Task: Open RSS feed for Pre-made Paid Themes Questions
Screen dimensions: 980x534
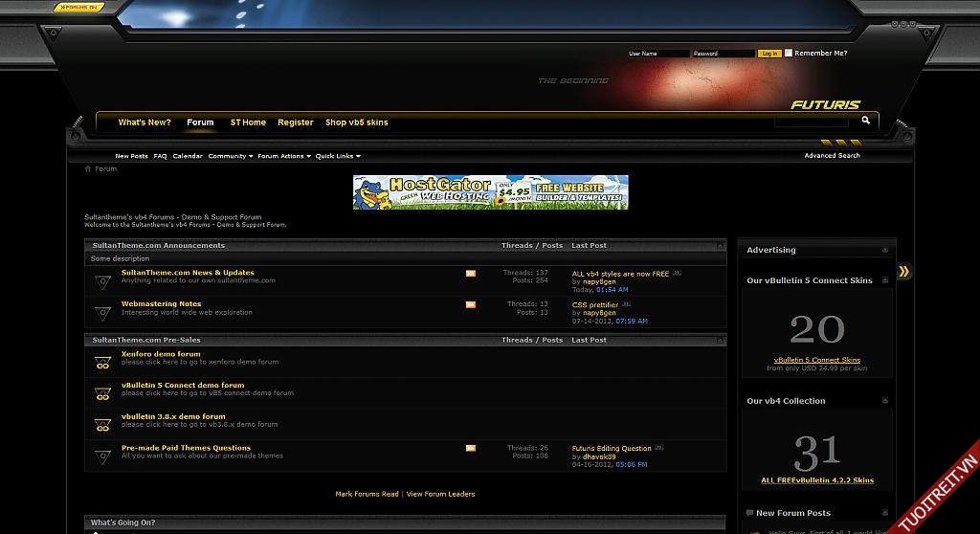Action: point(471,448)
